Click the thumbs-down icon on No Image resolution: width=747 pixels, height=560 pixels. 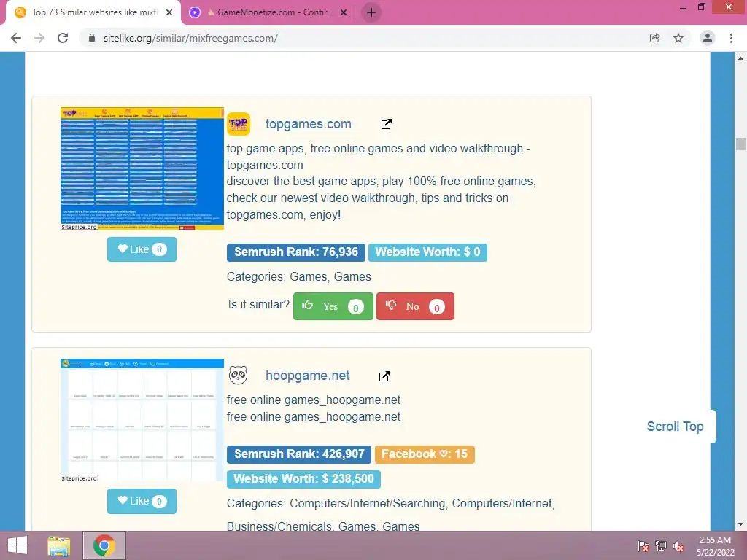(391, 306)
